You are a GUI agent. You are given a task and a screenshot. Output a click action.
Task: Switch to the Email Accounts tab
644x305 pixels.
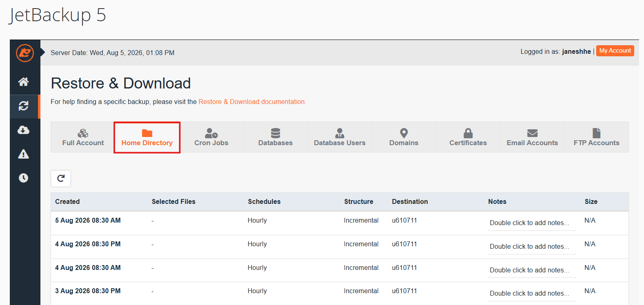(x=532, y=137)
